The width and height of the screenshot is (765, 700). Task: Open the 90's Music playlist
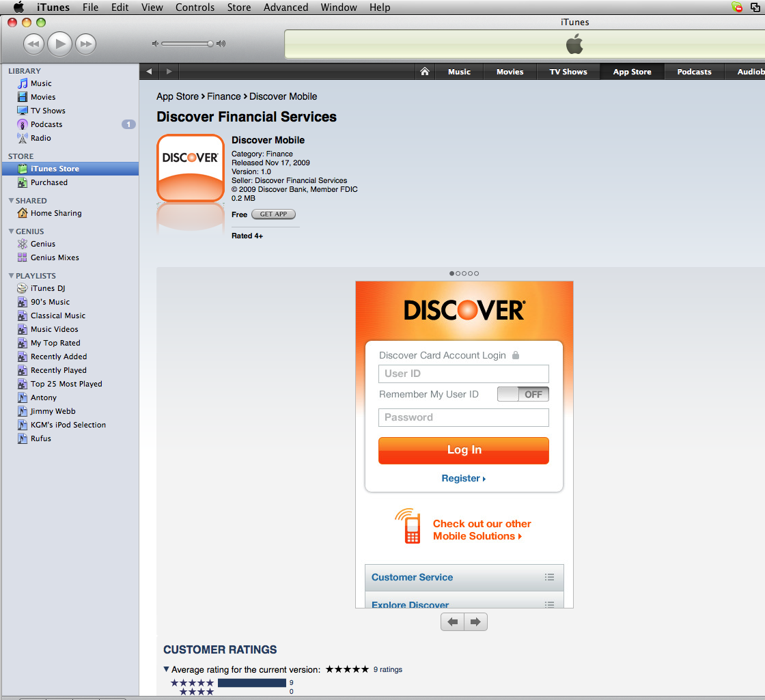pyautogui.click(x=50, y=302)
